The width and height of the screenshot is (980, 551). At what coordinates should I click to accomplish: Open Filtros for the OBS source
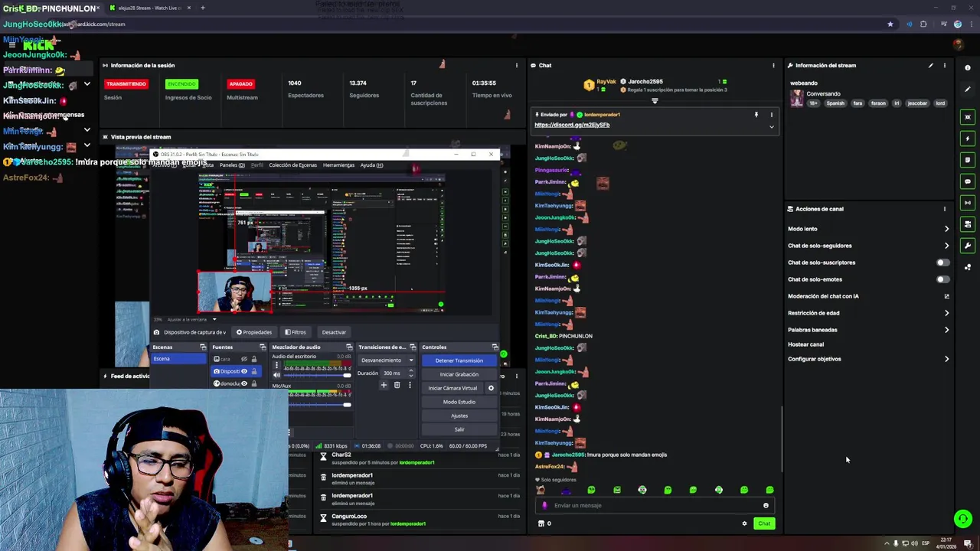tap(296, 332)
